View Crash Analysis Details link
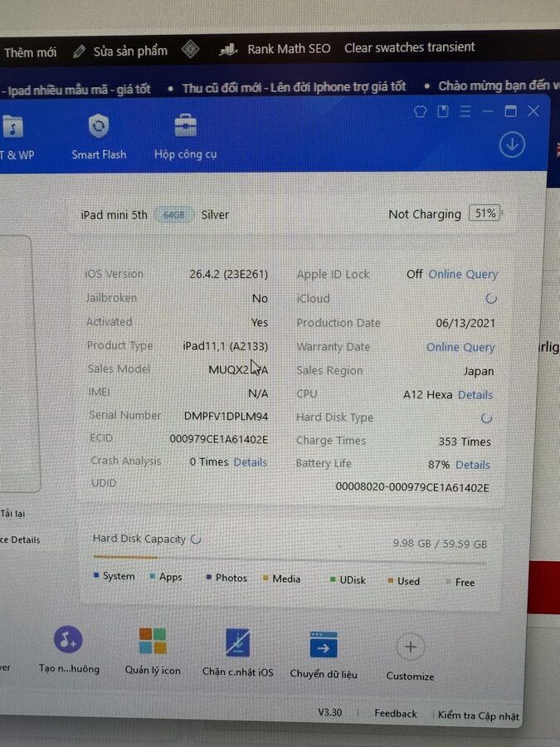 point(250,462)
